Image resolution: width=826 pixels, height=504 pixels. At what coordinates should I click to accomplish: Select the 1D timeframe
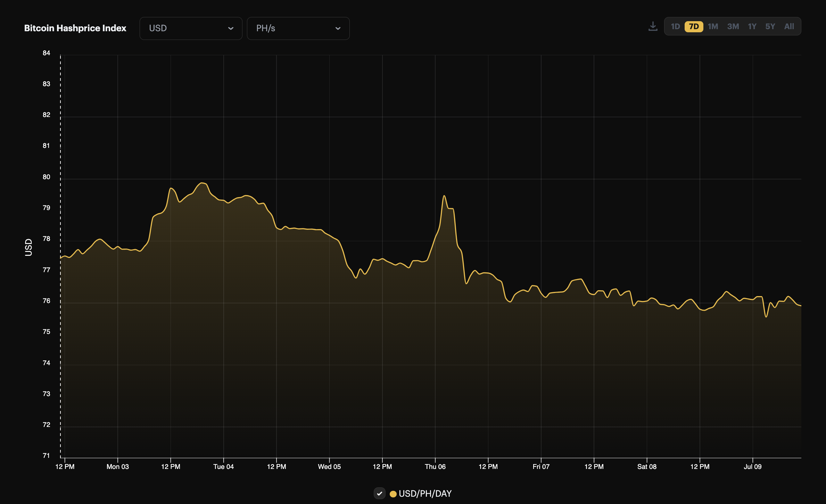(675, 26)
